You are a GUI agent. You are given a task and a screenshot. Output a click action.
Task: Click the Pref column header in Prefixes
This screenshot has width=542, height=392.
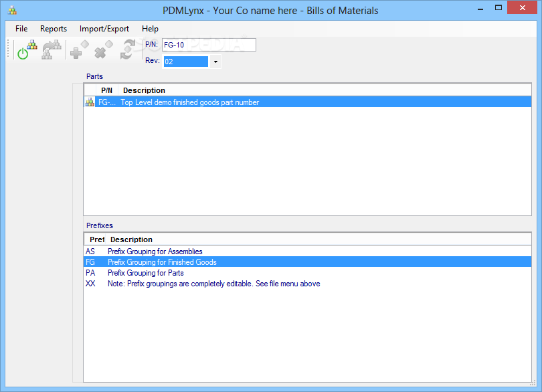click(95, 239)
